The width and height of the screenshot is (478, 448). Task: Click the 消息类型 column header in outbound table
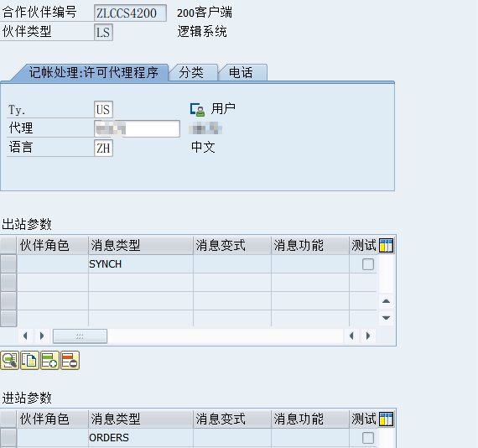pyautogui.click(x=141, y=245)
